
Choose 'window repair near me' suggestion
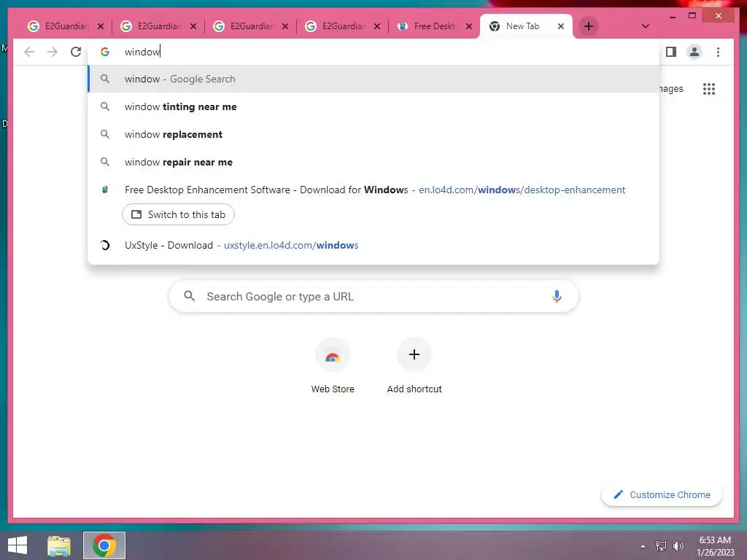373,162
